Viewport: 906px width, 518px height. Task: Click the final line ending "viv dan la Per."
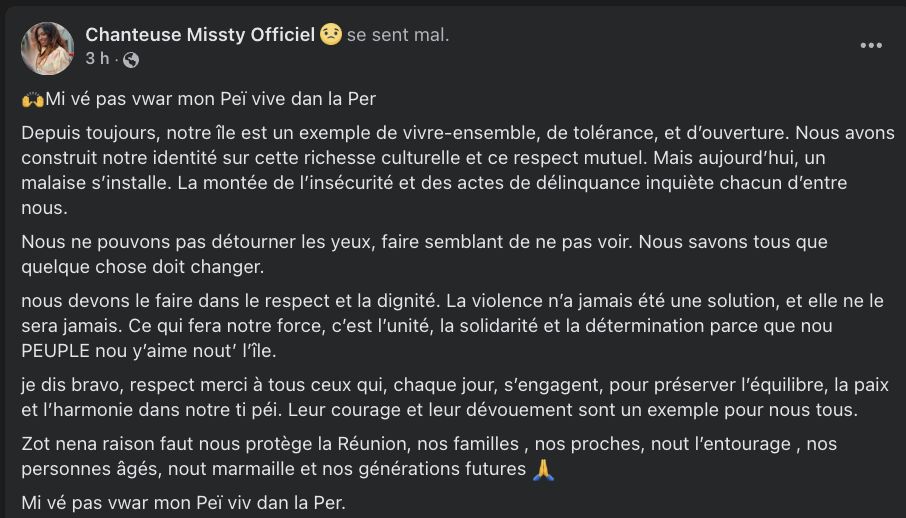point(183,502)
